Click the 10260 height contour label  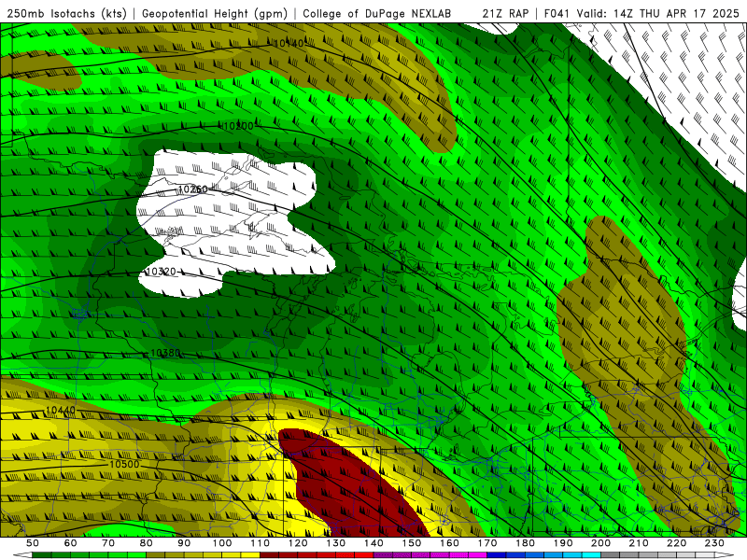pos(193,189)
